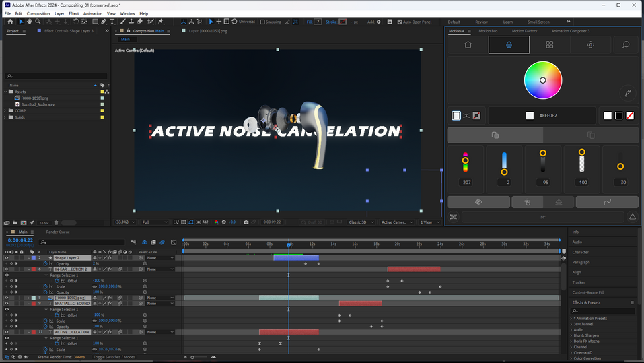
Task: Open the Paragraph panel
Action: pyautogui.click(x=581, y=262)
